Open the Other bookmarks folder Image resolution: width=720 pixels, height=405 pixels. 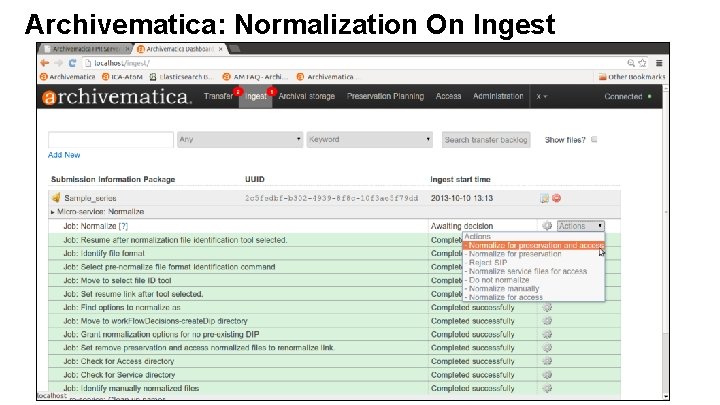point(632,77)
